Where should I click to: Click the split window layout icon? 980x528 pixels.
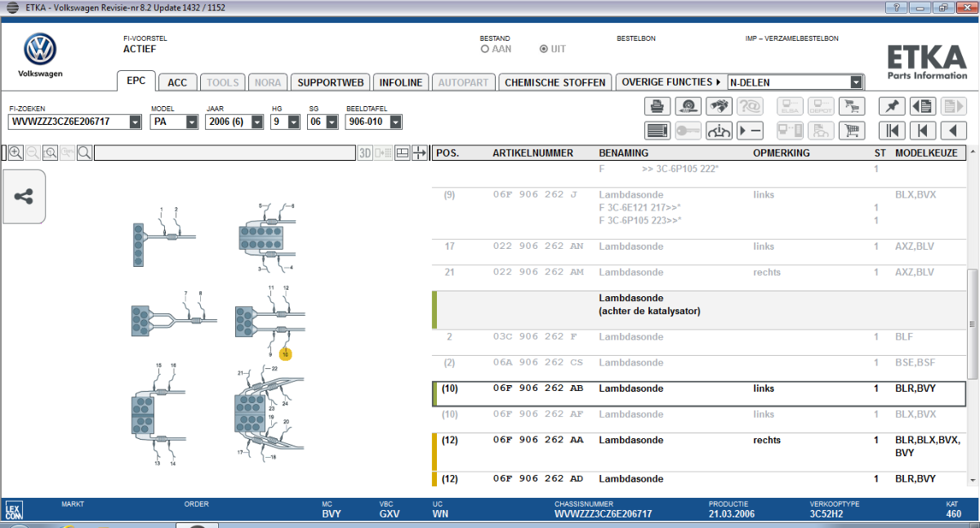coord(403,153)
